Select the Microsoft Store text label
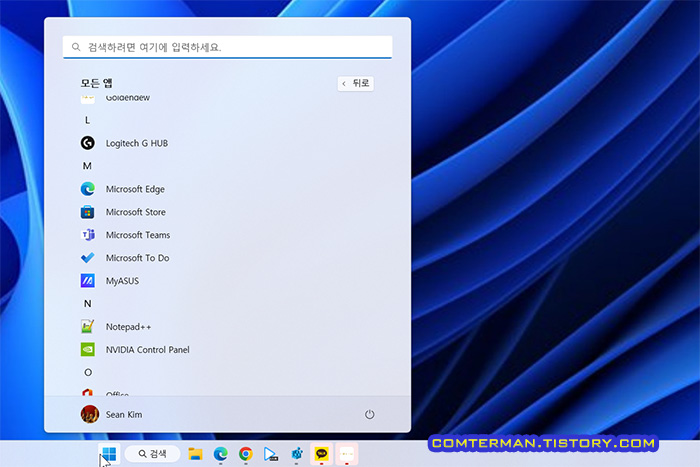 click(x=136, y=212)
